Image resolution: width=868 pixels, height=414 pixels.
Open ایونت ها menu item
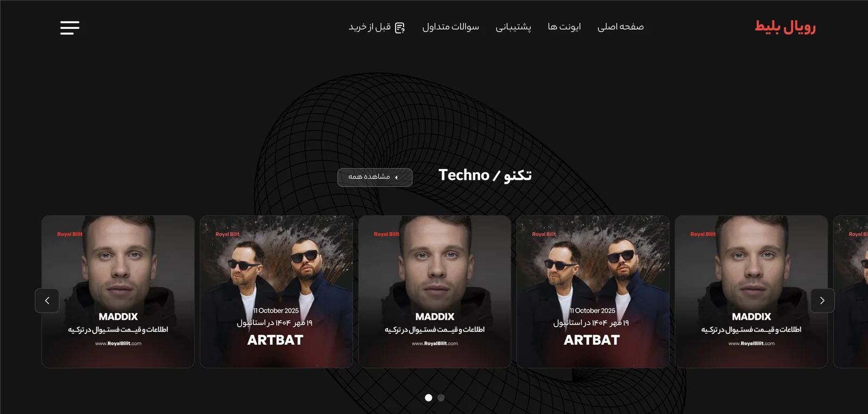coord(564,27)
